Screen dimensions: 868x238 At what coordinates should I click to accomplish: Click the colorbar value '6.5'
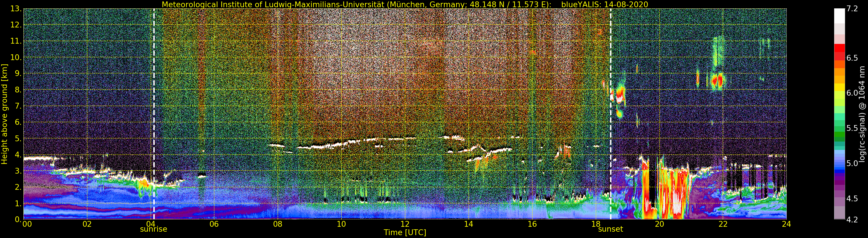852,58
